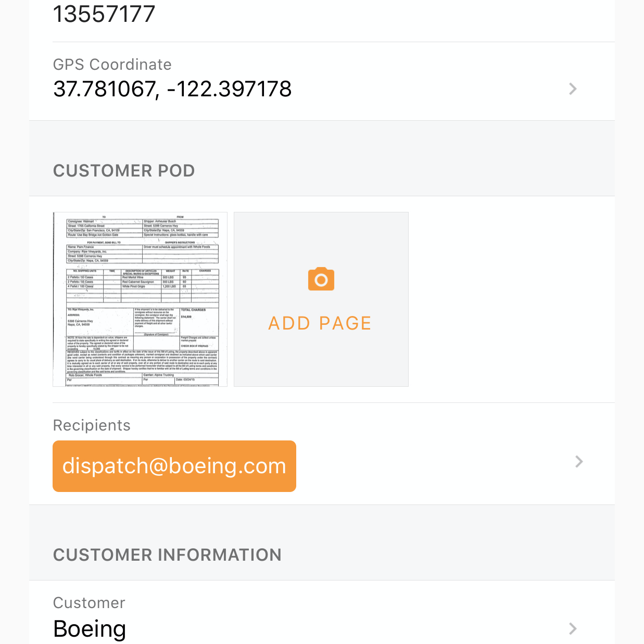This screenshot has height=644, width=644.
Task: Tap the camera icon to add a page
Action: point(321,280)
